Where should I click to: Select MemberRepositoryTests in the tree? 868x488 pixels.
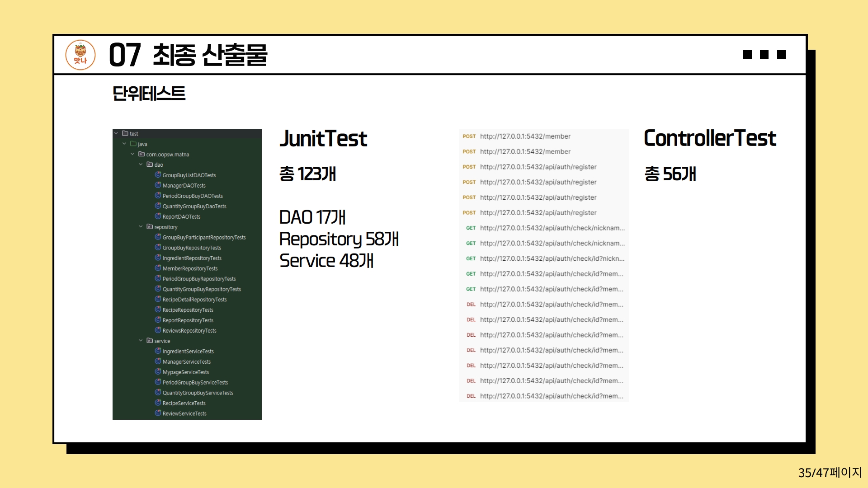(190, 268)
